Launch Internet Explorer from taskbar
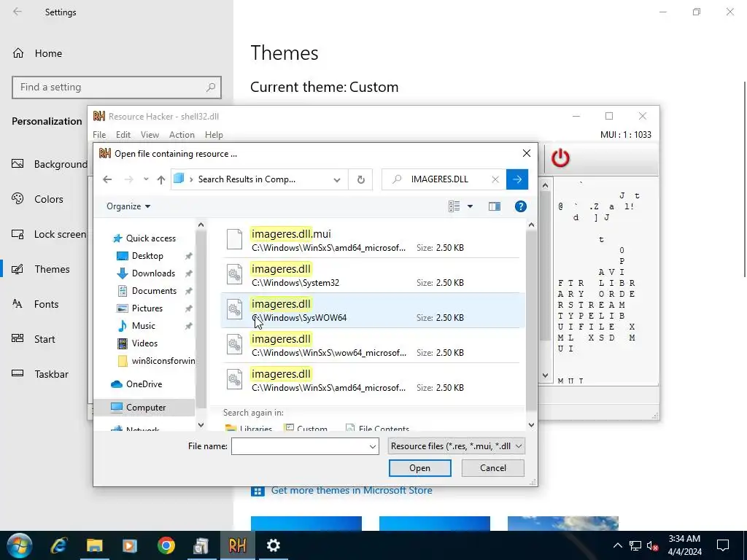The height and width of the screenshot is (560, 747). click(x=58, y=545)
